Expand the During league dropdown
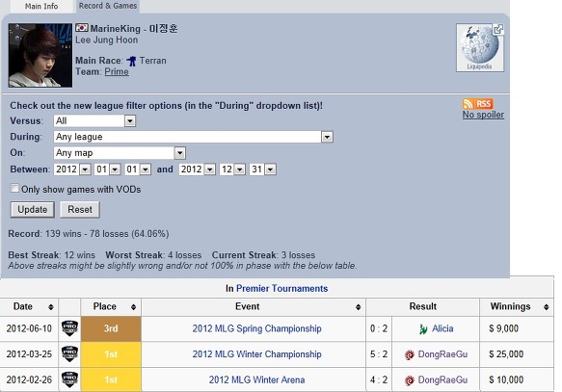 pyautogui.click(x=193, y=137)
